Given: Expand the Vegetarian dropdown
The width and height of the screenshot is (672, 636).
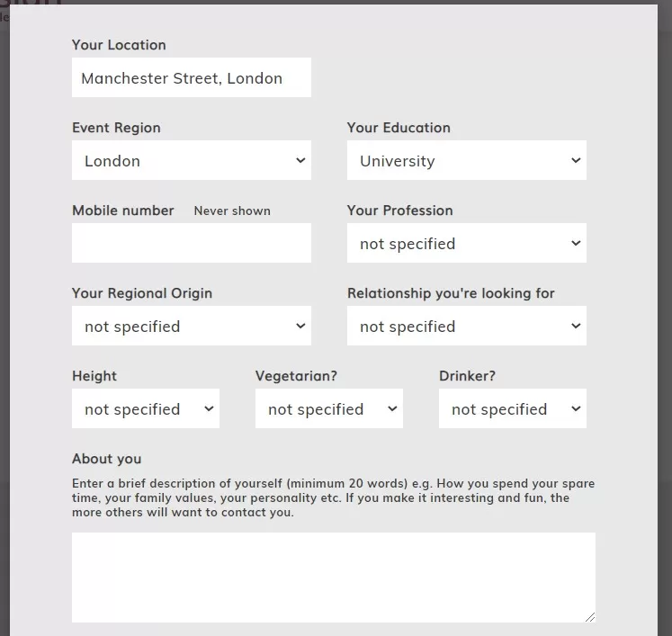Looking at the screenshot, I should point(328,409).
